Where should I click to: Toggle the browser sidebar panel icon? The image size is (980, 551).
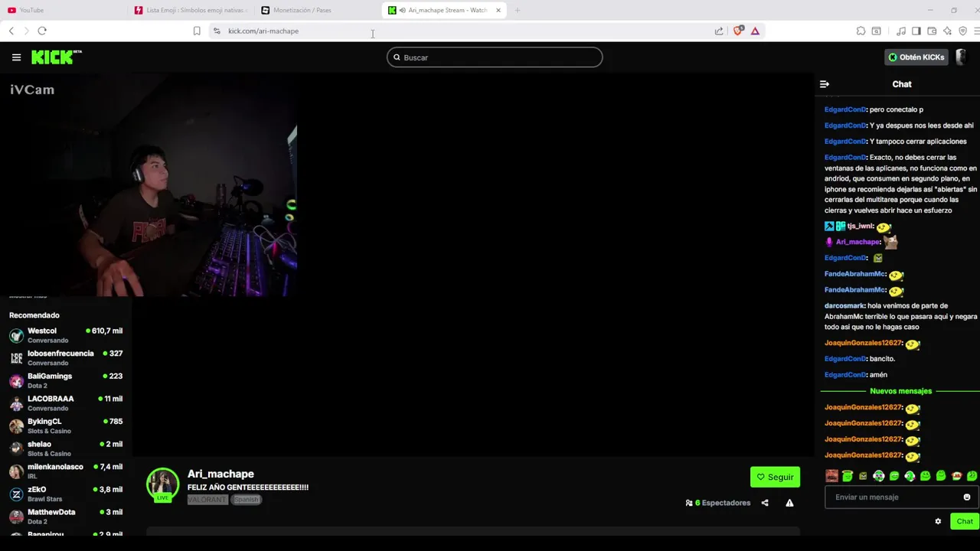click(916, 31)
